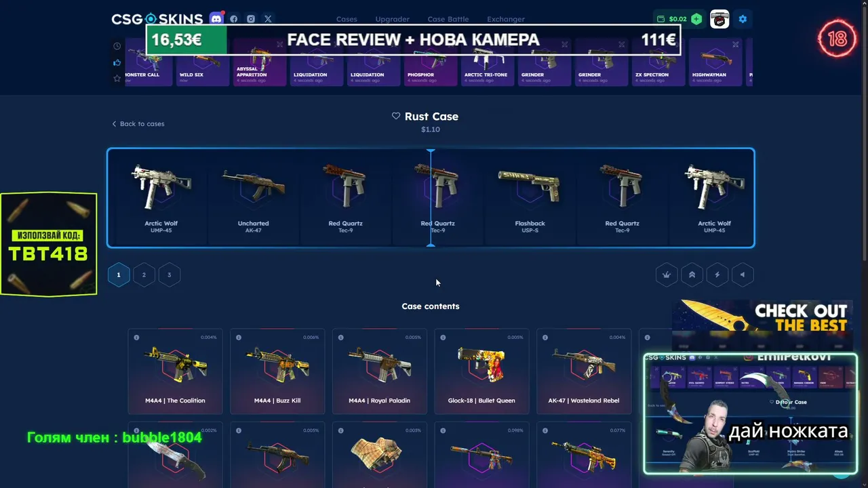Click the info icon on AK-47 Wasteland Rebel
Image resolution: width=868 pixels, height=488 pixels.
tap(546, 338)
